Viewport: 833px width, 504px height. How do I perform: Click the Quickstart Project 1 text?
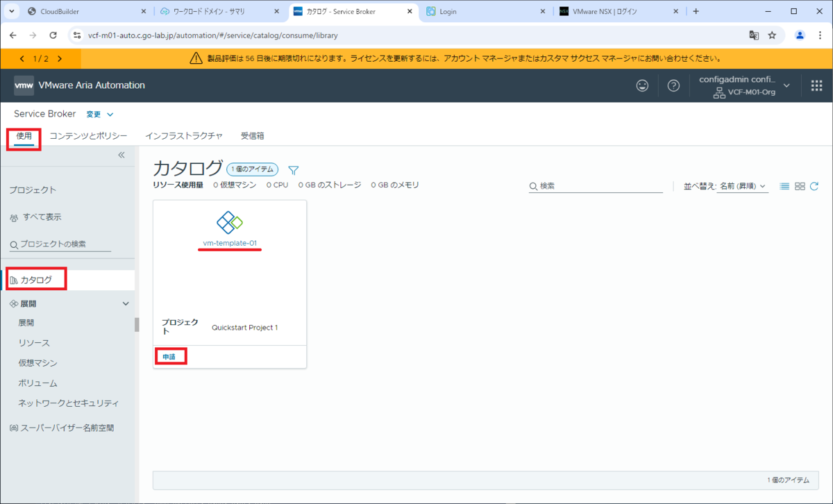point(244,327)
